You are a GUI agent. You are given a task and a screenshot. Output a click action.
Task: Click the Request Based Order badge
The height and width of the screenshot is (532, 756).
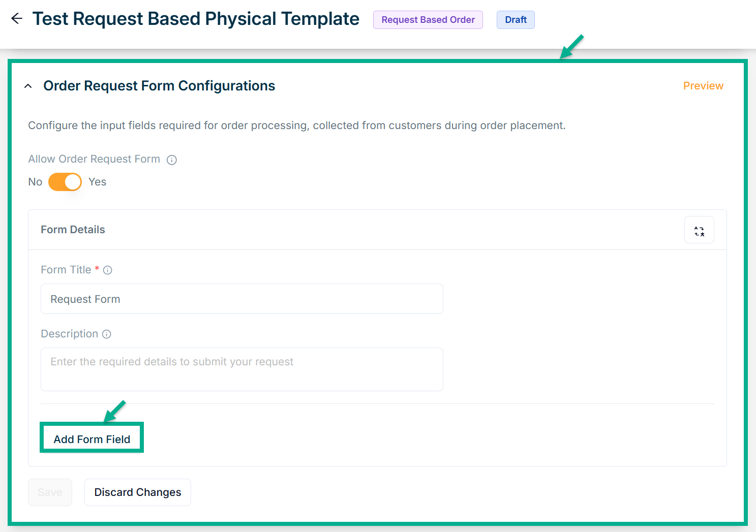(x=428, y=20)
